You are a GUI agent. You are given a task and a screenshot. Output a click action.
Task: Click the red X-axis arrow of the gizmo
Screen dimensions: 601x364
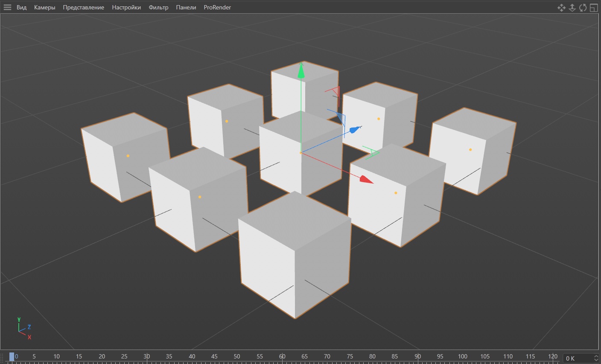pos(366,180)
